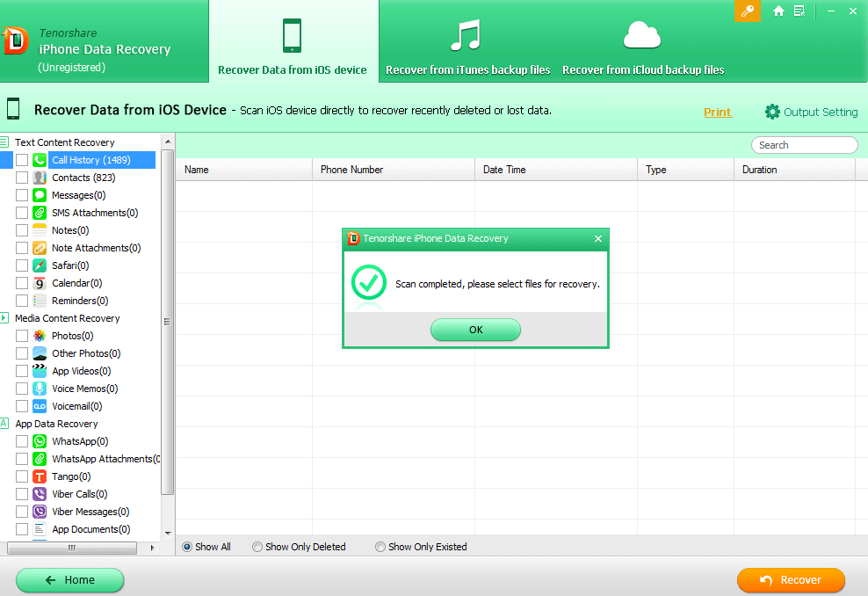Screen dimensions: 868x596
Task: Switch to Recover Data from iOS device tab
Action: point(293,42)
